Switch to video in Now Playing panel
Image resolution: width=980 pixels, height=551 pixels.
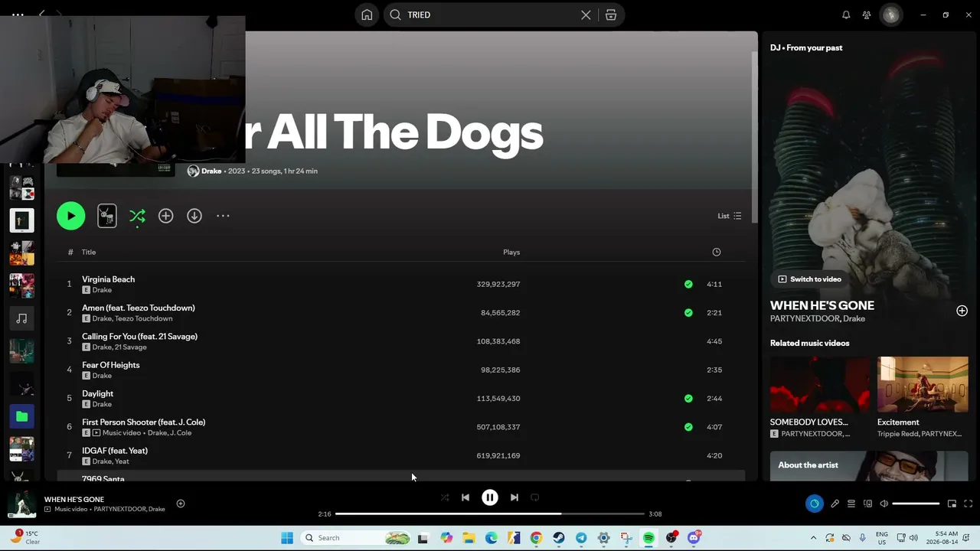(809, 279)
